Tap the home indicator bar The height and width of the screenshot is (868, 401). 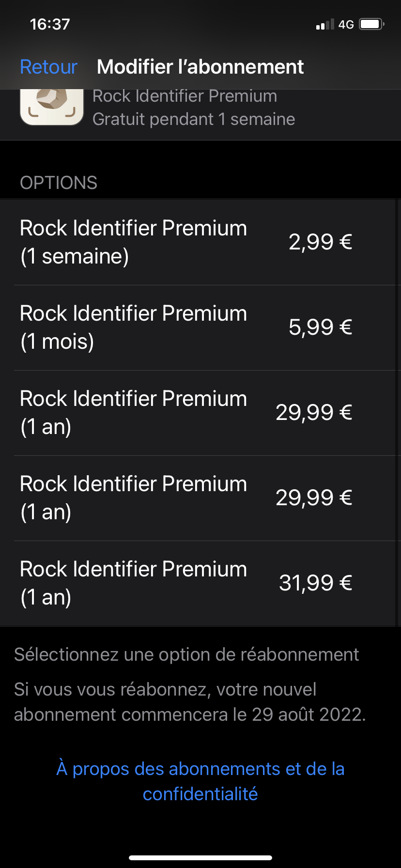point(200,858)
